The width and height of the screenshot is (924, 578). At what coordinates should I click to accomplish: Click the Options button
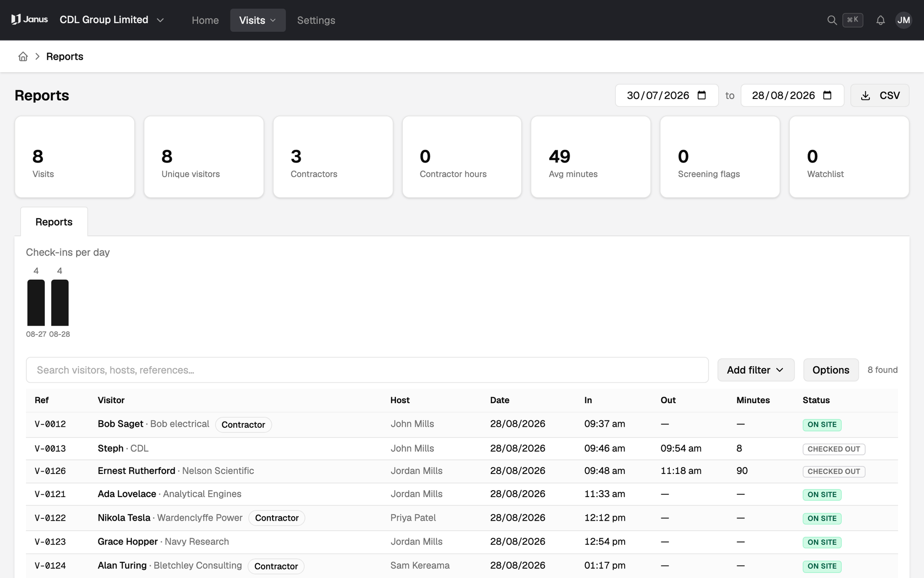tap(831, 370)
